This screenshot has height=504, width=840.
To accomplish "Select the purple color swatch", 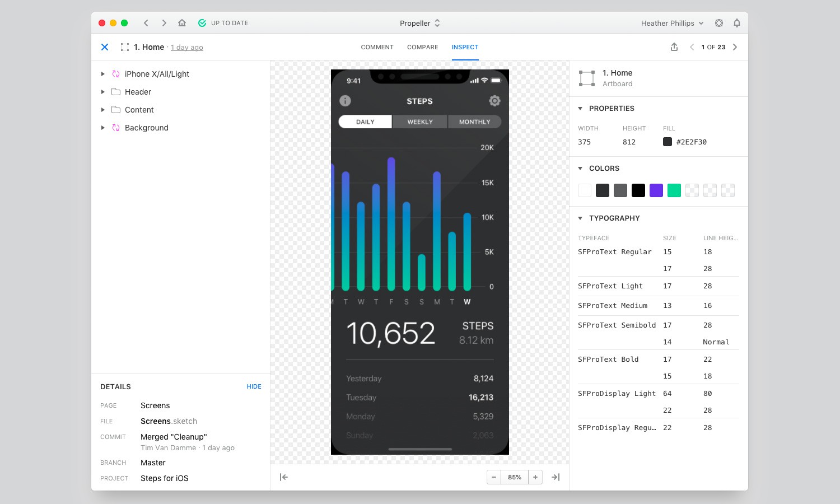I will [656, 190].
